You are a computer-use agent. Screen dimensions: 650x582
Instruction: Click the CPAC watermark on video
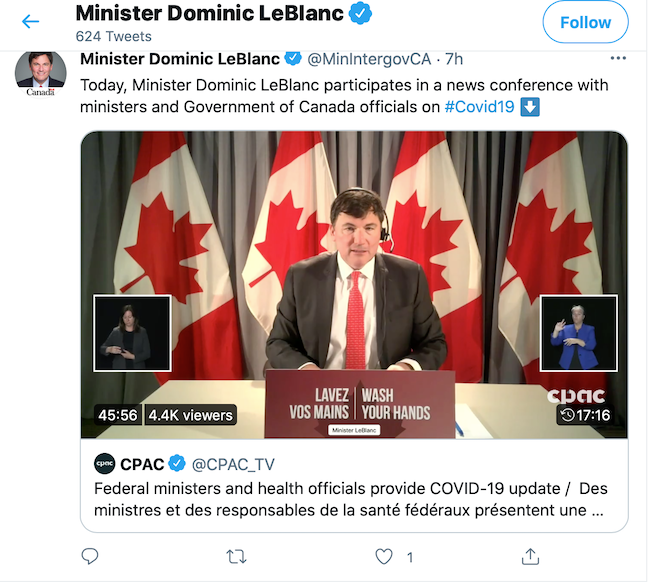578,395
